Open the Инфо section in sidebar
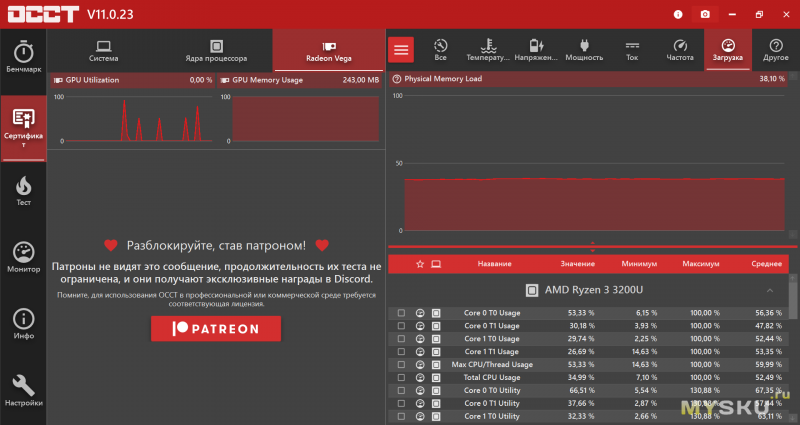Image resolution: width=800 pixels, height=425 pixels. coord(23,324)
